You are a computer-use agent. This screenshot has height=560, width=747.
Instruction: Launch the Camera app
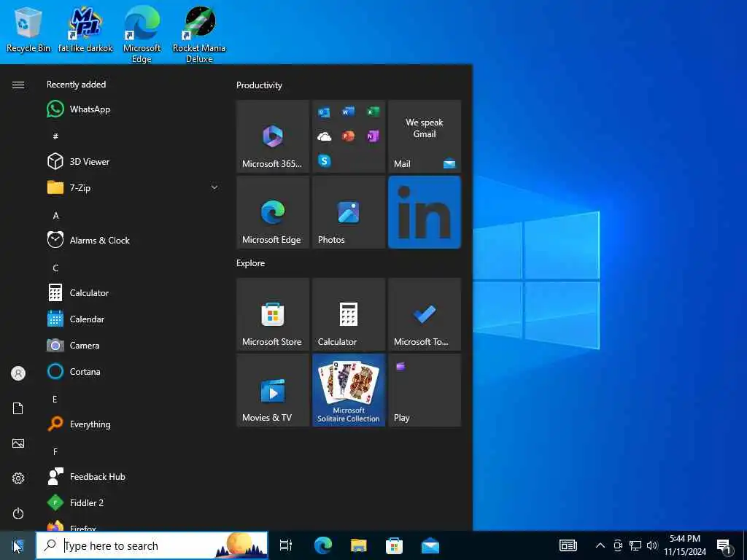[133, 345]
